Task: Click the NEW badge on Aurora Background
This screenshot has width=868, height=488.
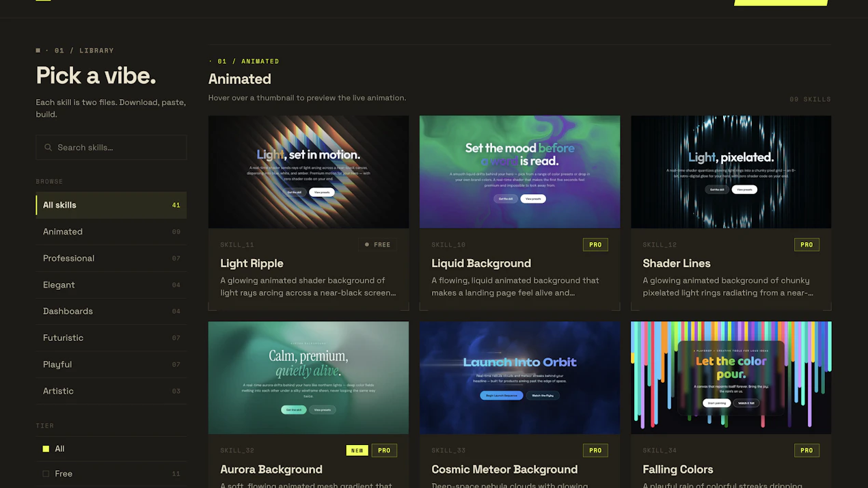Action: [357, 450]
